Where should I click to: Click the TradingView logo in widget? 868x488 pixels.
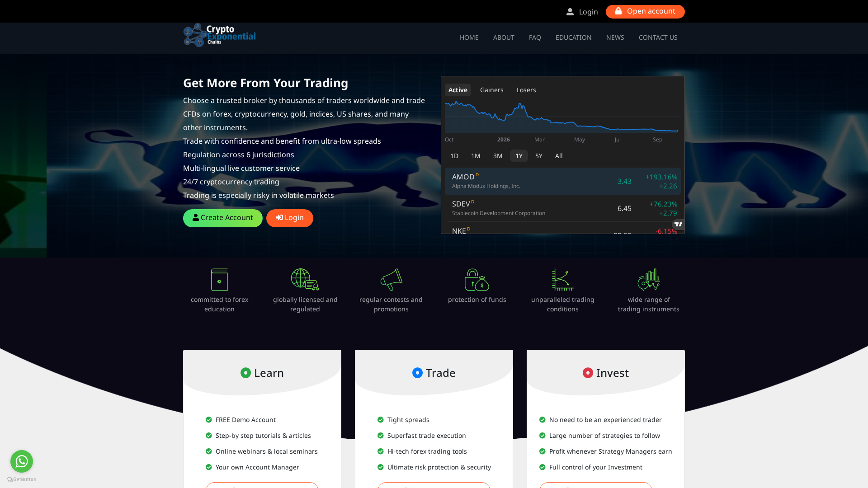(678, 224)
